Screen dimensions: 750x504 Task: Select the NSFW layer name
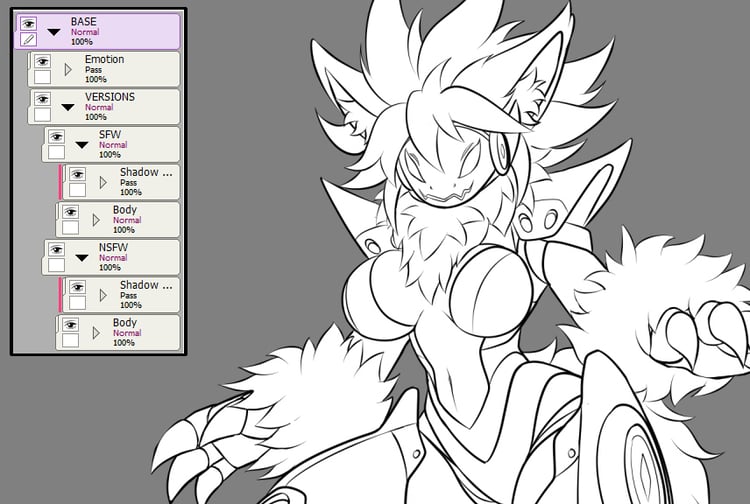tap(113, 247)
